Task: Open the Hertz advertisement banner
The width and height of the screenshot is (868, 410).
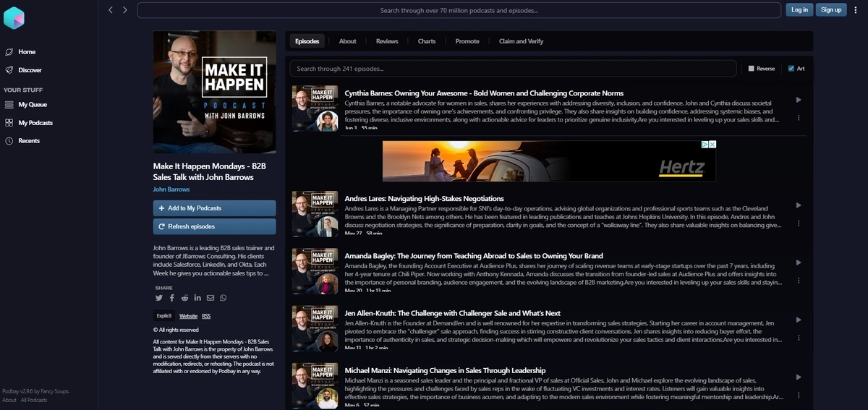Action: pyautogui.click(x=549, y=161)
